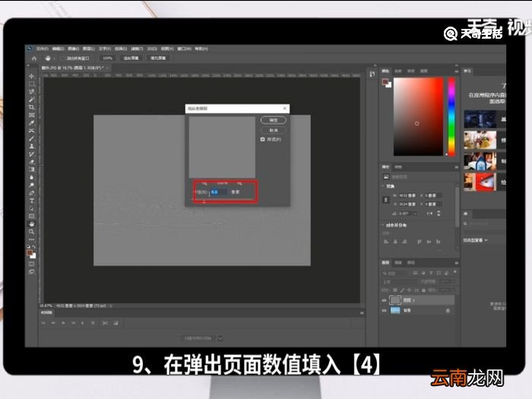
Task: Open the collapsed History panel icon
Action: [x=372, y=74]
